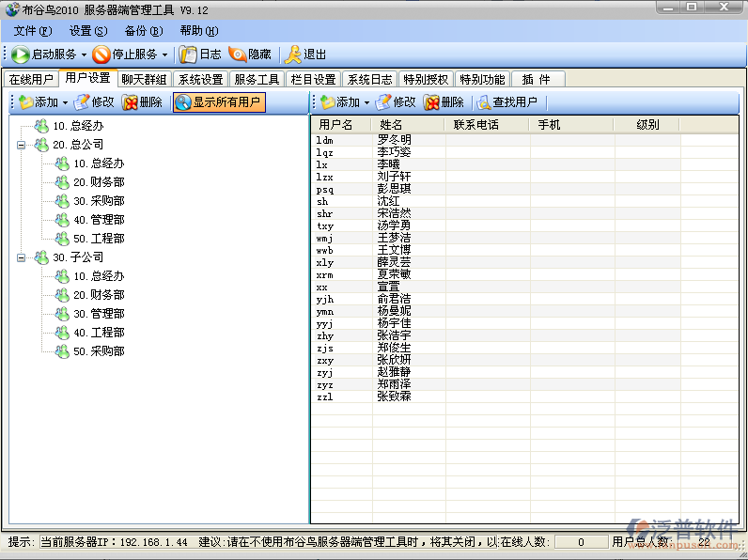Select user row yjh 俞君浩

click(524, 300)
